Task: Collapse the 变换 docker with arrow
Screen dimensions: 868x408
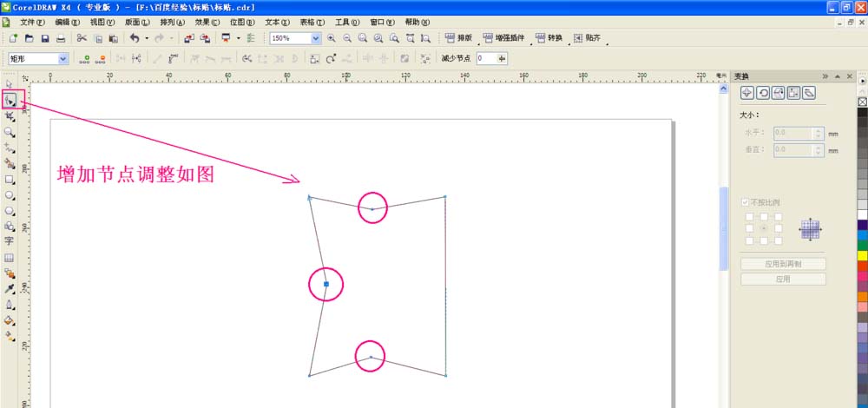Action: (838, 76)
